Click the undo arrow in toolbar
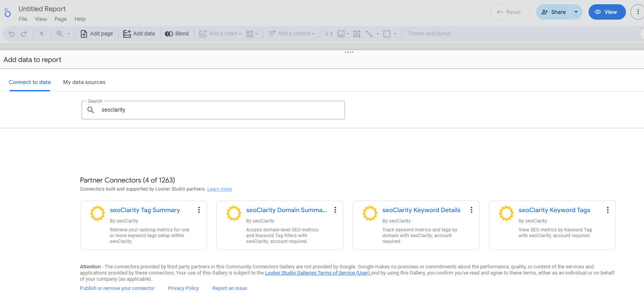The width and height of the screenshot is (644, 298). pyautogui.click(x=12, y=34)
